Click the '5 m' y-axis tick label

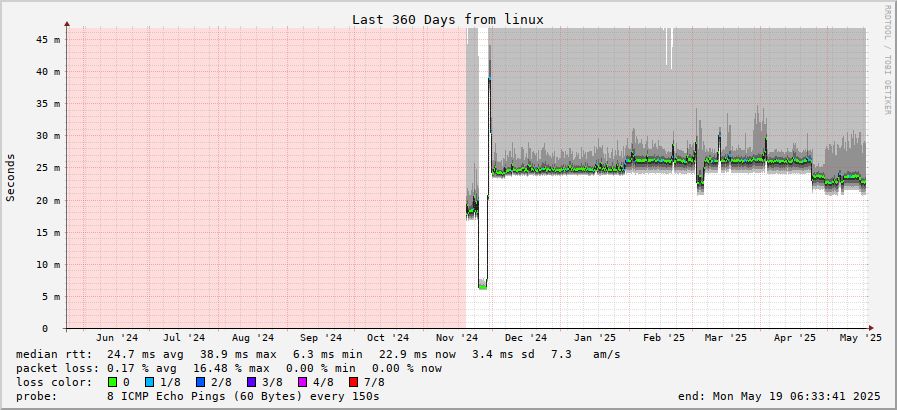51,296
